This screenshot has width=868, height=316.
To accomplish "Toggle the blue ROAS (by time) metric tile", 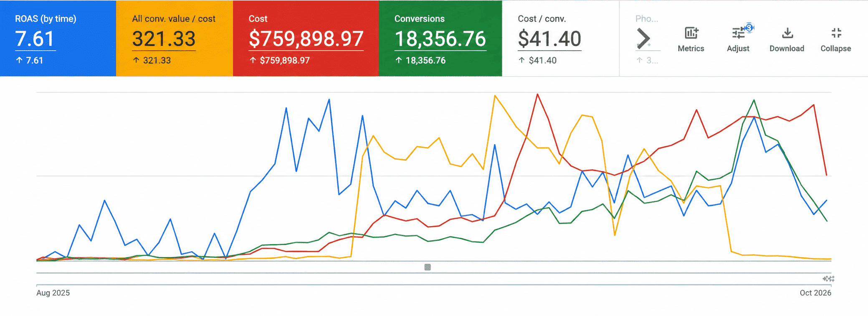I will coord(58,38).
